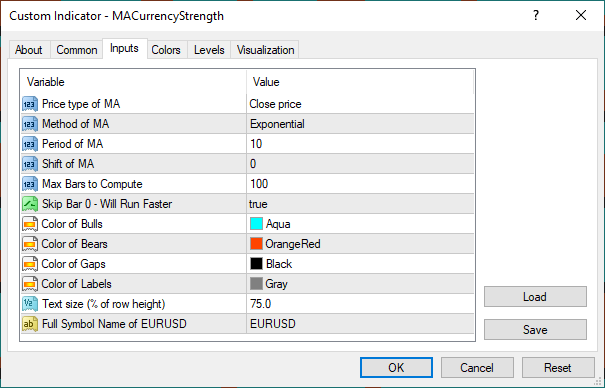Edit the Period of MA value 10
Viewport: 605px width, 388px height.
click(x=360, y=144)
